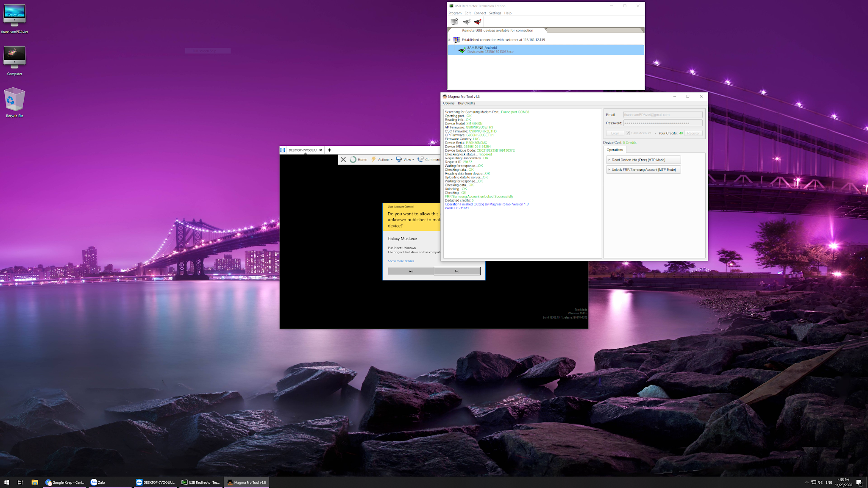Image resolution: width=868 pixels, height=488 pixels.
Task: Click the No button in the UAC dialog
Action: [457, 271]
